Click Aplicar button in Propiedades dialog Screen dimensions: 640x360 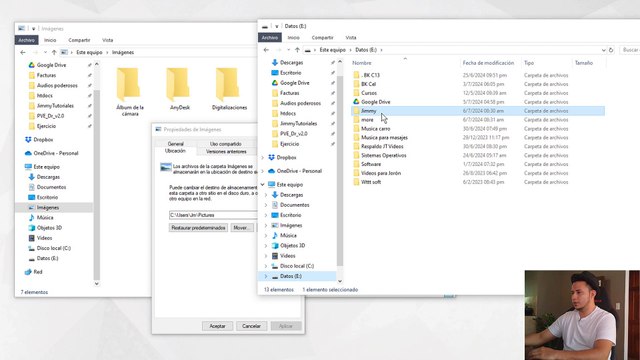[x=286, y=326]
